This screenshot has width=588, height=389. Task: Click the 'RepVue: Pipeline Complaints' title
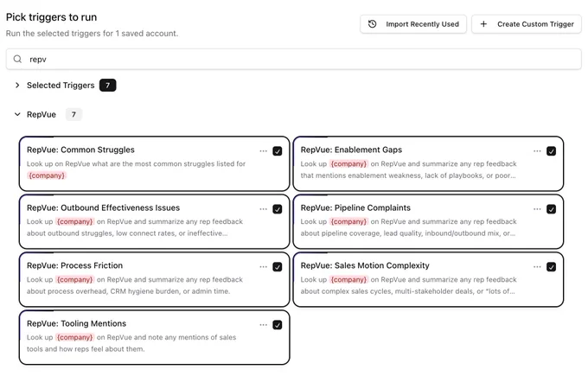pos(355,207)
